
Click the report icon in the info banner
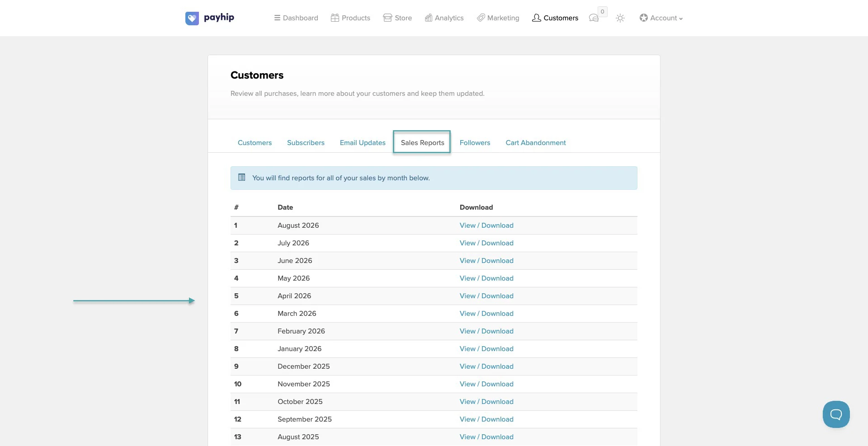pyautogui.click(x=242, y=178)
